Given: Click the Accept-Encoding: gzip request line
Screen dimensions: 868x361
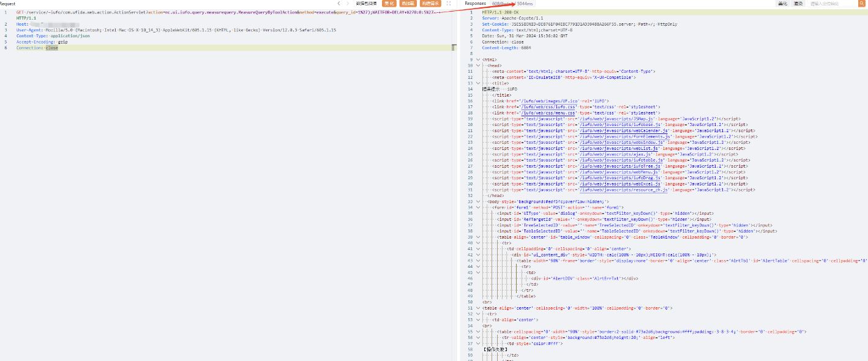Looking at the screenshot, I should (x=42, y=42).
